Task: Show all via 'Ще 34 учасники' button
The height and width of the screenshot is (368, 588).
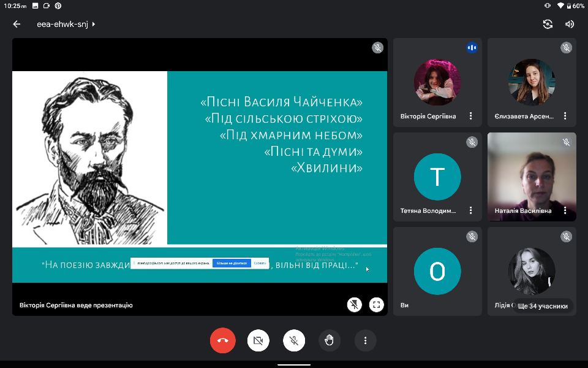Action: point(543,305)
